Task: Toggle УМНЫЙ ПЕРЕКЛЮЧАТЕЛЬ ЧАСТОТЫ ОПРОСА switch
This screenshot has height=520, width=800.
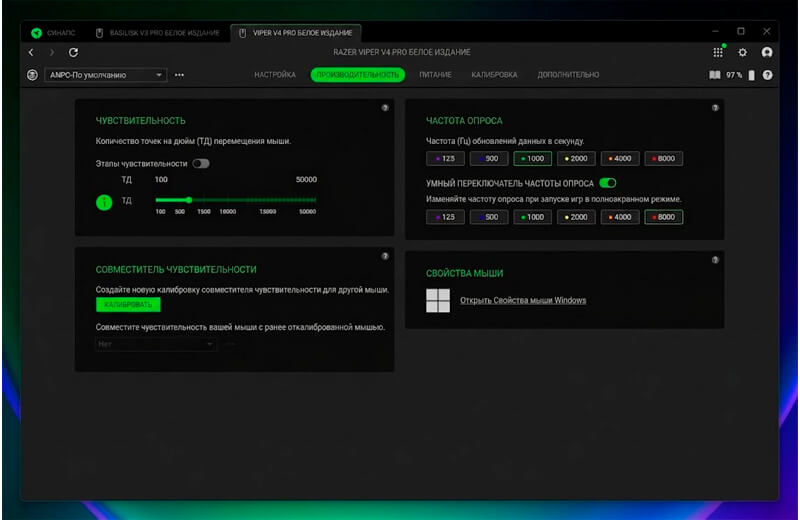Action: tap(608, 183)
